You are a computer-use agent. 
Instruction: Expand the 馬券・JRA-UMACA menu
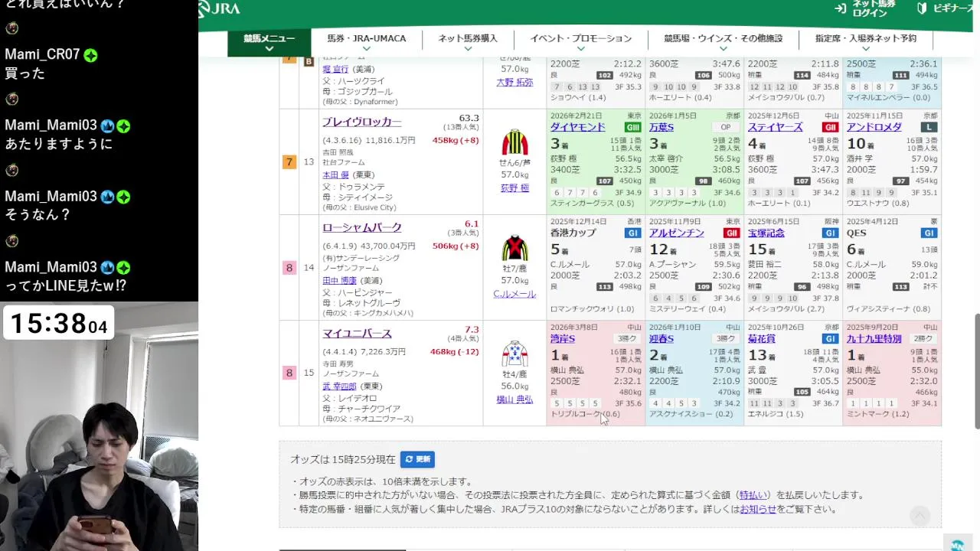point(366,42)
